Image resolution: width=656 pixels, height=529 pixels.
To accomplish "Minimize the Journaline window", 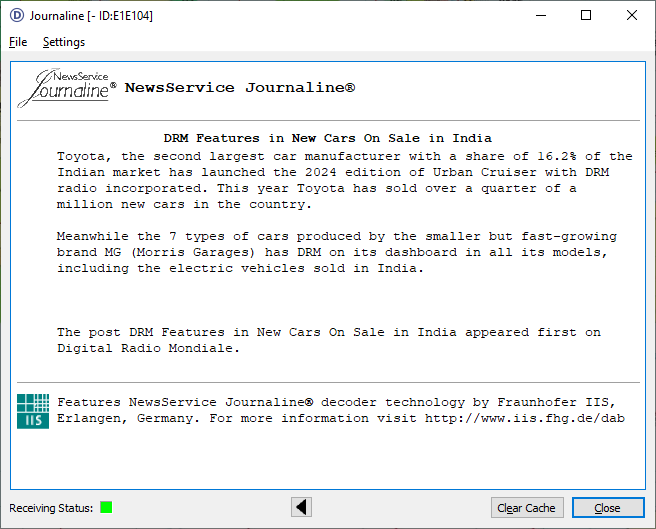I will pos(541,15).
